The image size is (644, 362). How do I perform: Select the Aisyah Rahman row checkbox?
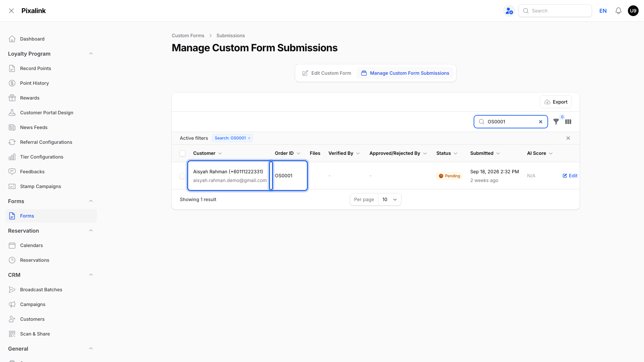point(182,176)
